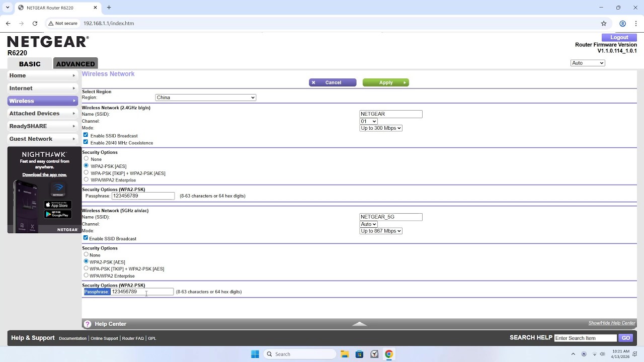Expand the Home sidebar menu
The width and height of the screenshot is (644, 362).
[43, 75]
